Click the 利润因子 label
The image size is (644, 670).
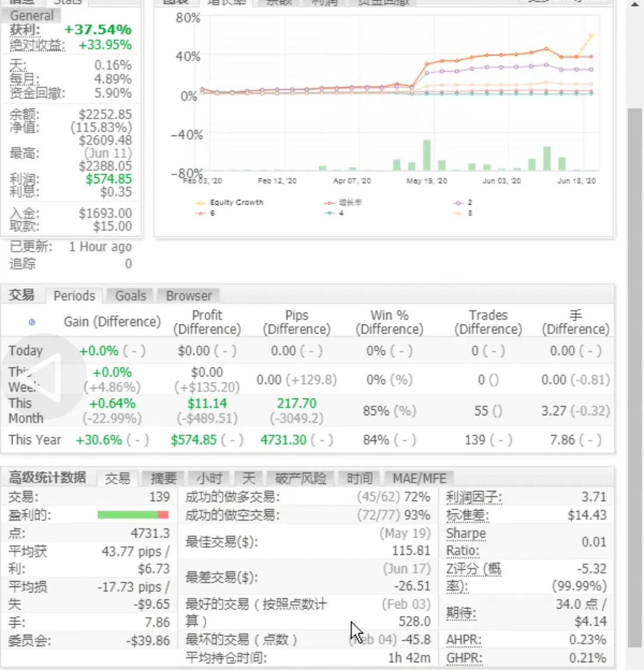tap(474, 497)
